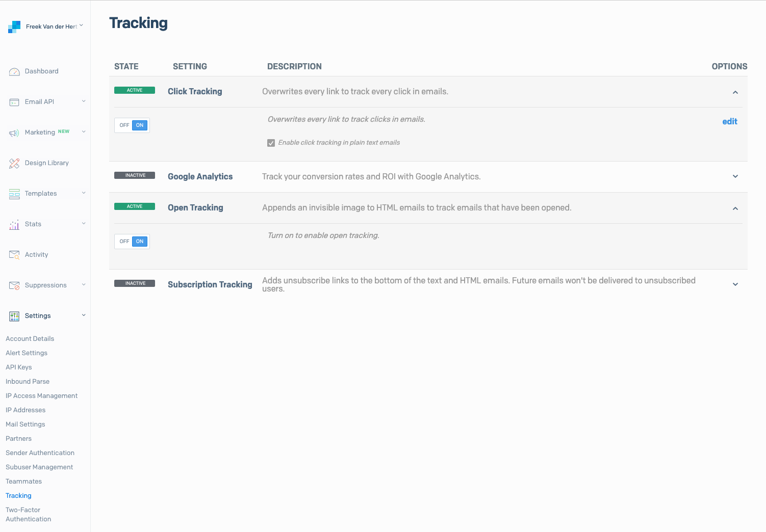Screen dimensions: 766x532
Task: Click the Dashboard gauge icon
Action: pos(14,72)
